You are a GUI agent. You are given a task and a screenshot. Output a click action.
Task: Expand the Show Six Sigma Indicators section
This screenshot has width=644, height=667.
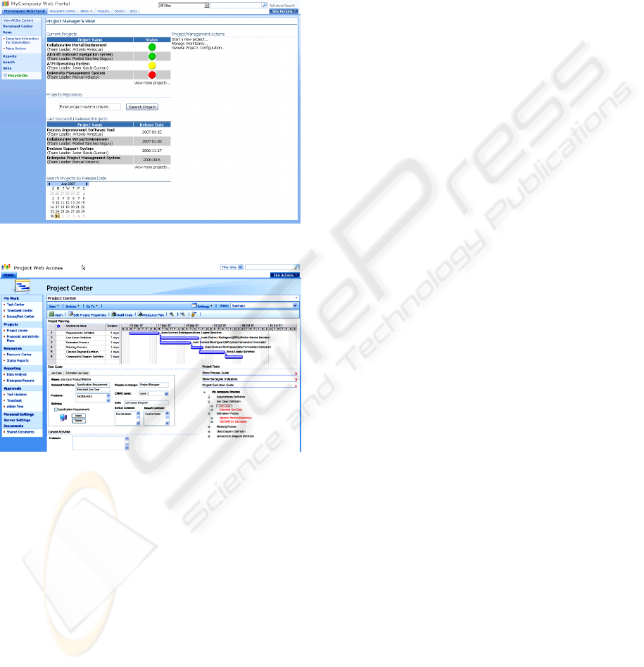click(x=296, y=380)
